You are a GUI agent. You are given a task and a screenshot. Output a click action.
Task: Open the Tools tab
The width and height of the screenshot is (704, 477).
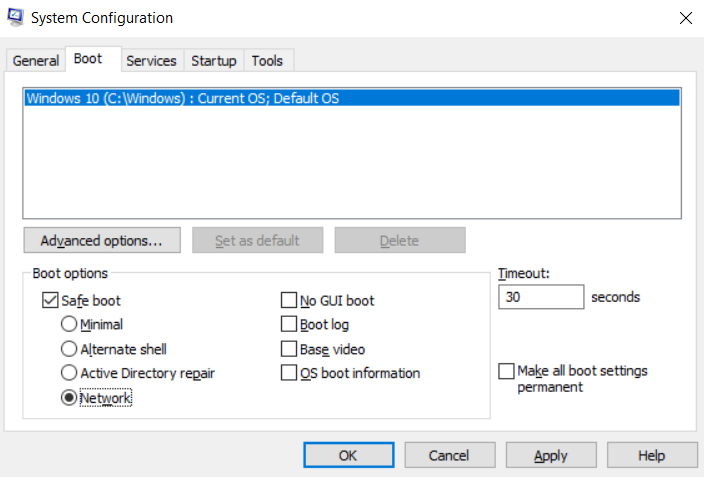267,61
